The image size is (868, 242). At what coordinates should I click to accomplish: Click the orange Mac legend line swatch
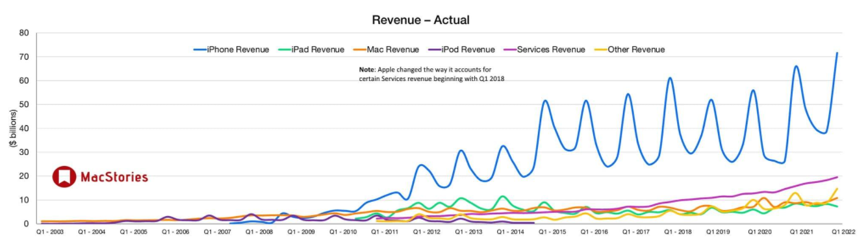[x=359, y=50]
